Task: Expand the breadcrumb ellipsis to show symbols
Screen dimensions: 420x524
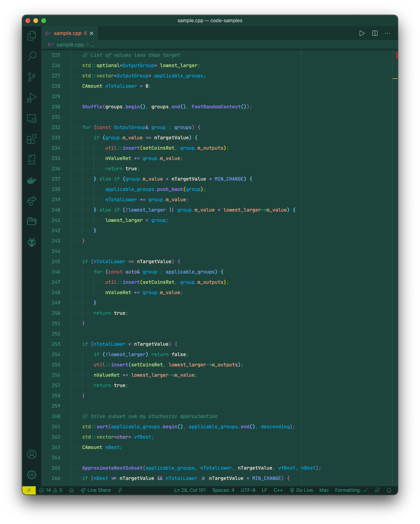Action: coord(92,44)
